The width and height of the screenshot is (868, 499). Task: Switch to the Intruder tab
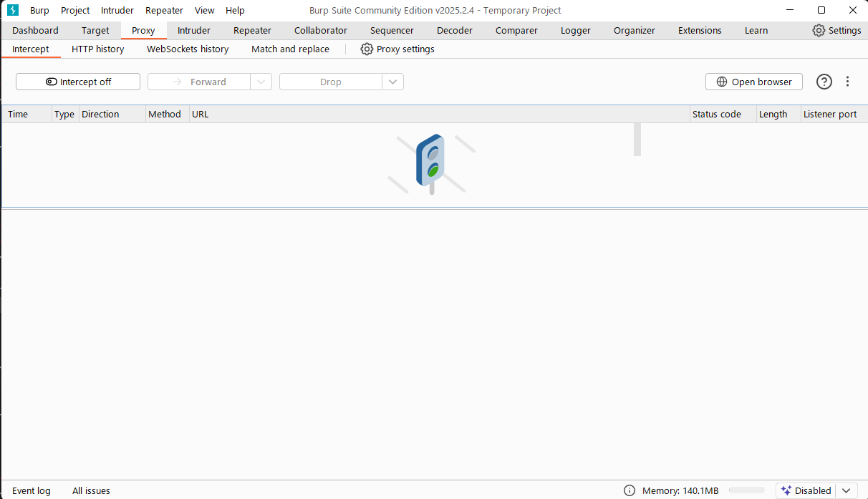click(194, 30)
